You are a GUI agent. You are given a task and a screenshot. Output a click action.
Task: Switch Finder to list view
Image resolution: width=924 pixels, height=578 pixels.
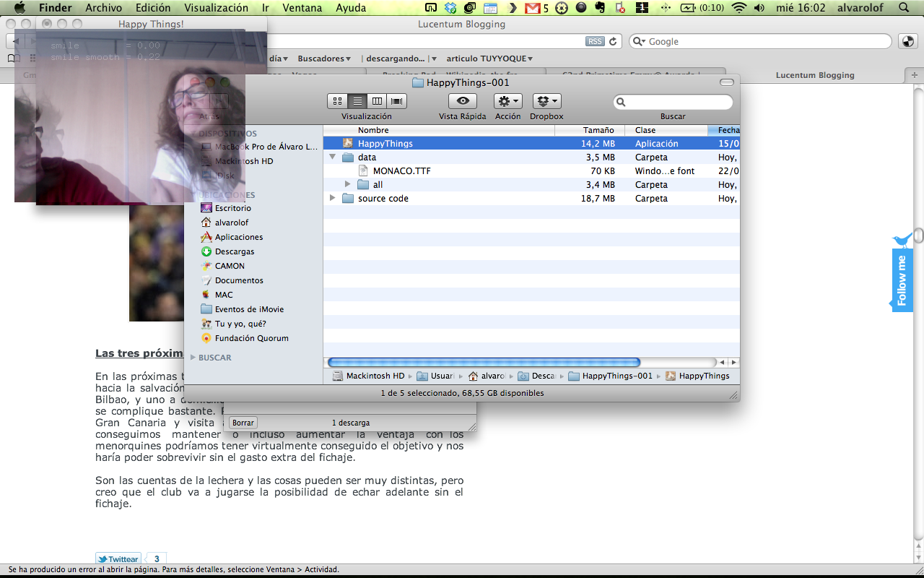[357, 101]
